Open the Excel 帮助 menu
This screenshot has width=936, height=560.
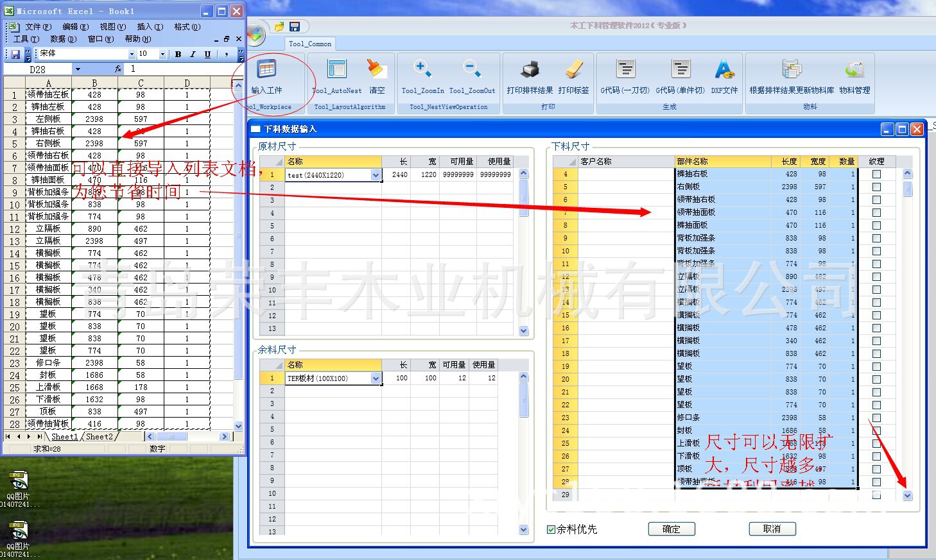click(x=138, y=39)
